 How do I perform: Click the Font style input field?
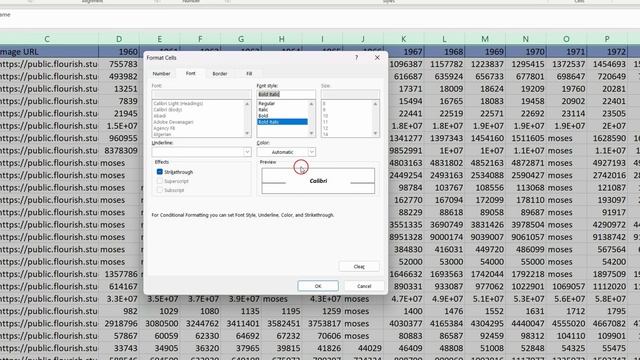click(x=286, y=94)
